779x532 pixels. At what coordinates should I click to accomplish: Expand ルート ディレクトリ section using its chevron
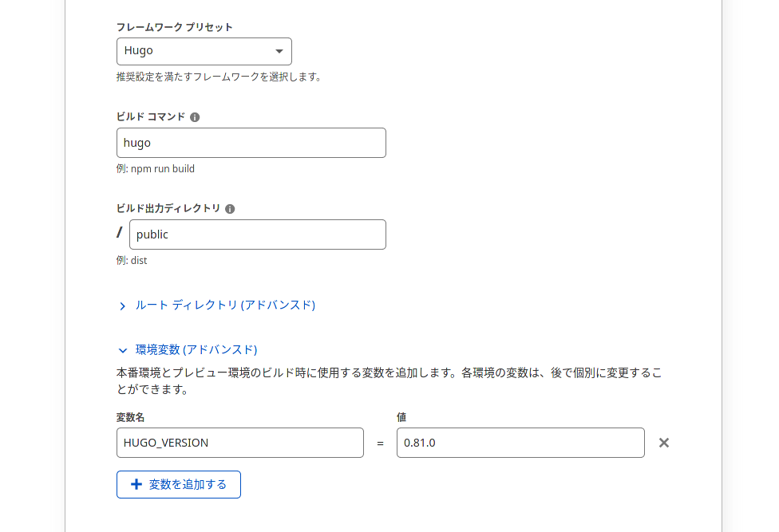coord(123,306)
